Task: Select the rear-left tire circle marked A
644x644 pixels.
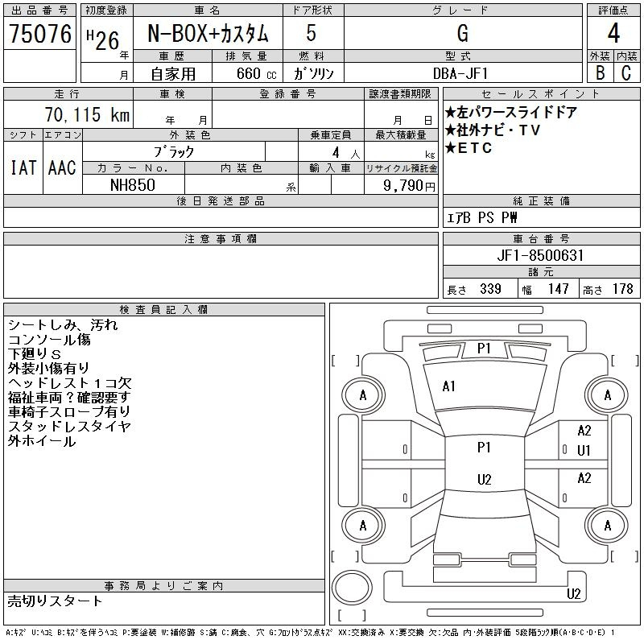Action: 363,525
